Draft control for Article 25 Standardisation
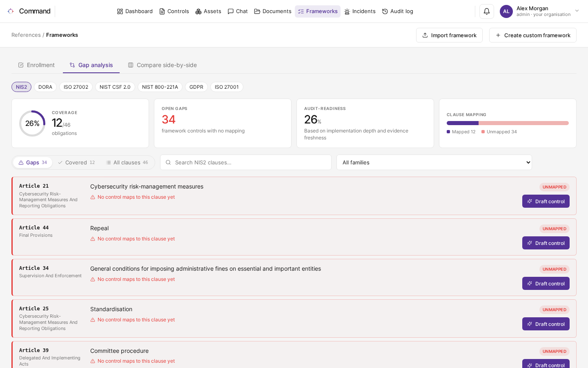 pos(546,324)
